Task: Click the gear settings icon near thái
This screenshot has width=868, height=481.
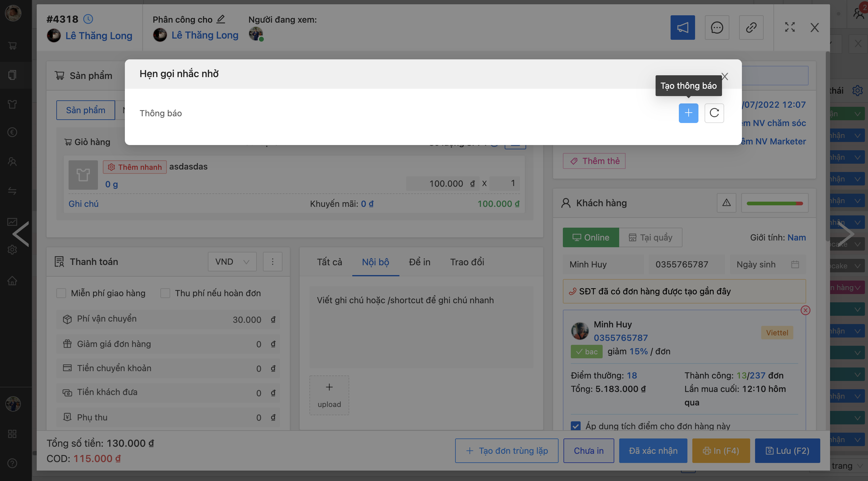Action: (857, 90)
